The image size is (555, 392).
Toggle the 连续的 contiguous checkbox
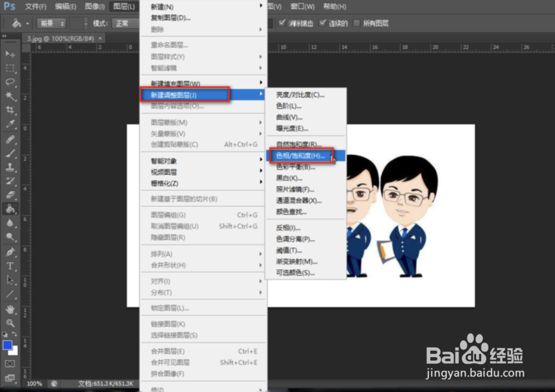[x=322, y=23]
